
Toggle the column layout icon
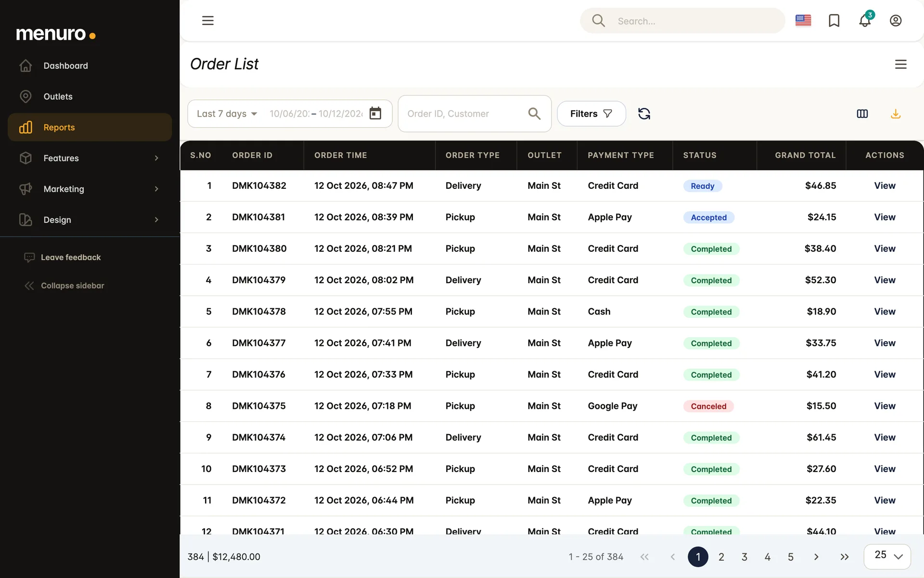862,114
